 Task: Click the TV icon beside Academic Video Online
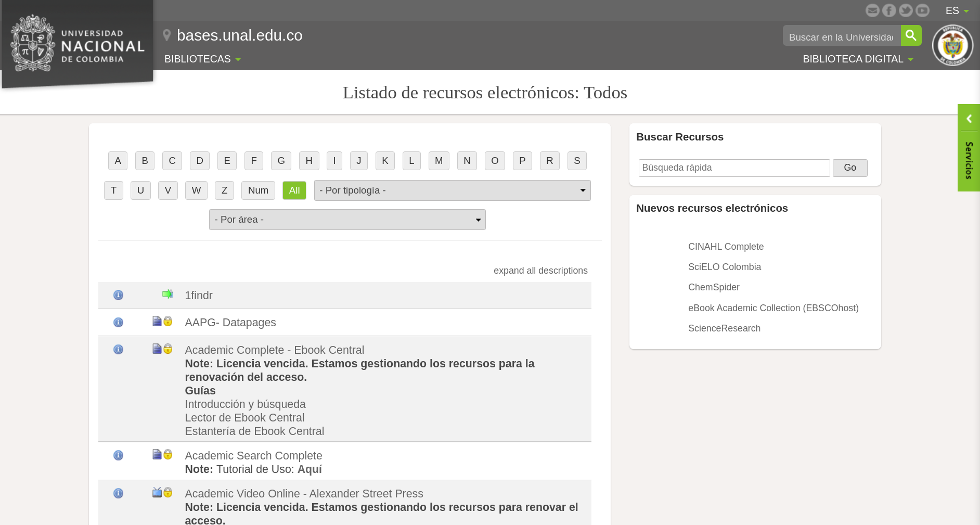tap(157, 492)
